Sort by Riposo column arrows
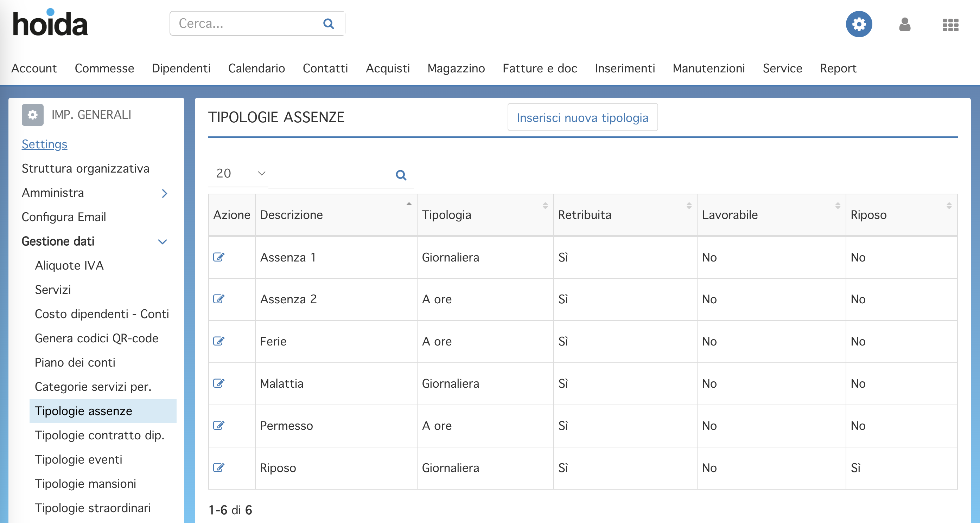The width and height of the screenshot is (980, 523). click(949, 206)
